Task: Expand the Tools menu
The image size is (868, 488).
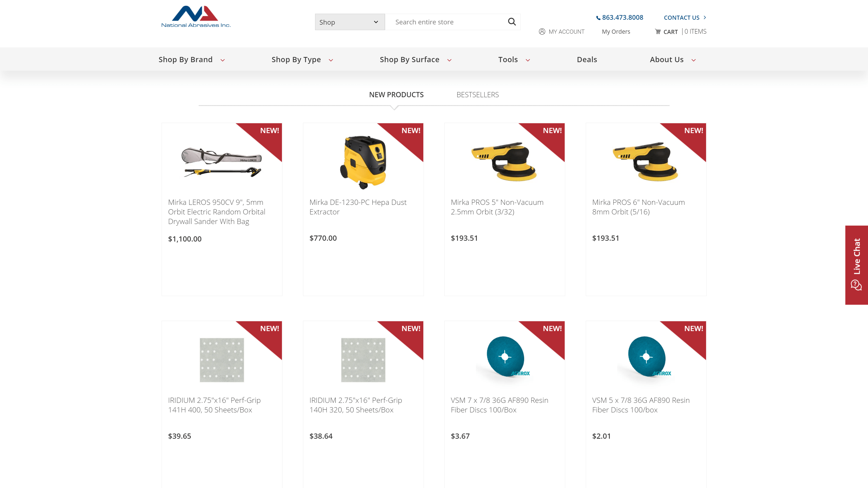Action: point(514,60)
